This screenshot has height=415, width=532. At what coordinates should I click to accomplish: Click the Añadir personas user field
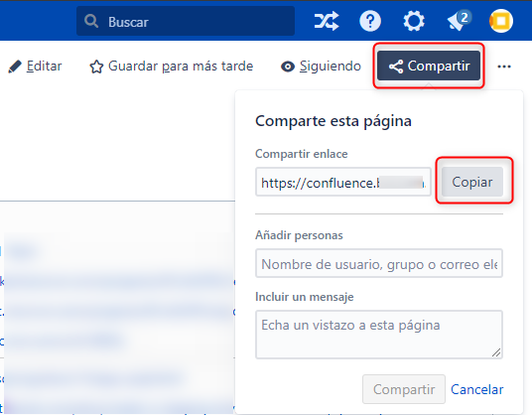pos(379,263)
